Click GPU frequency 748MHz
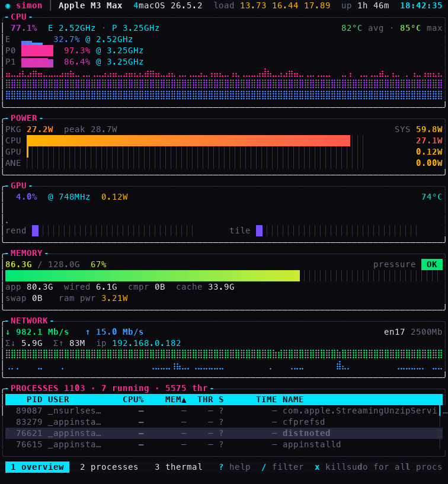 [x=75, y=197]
